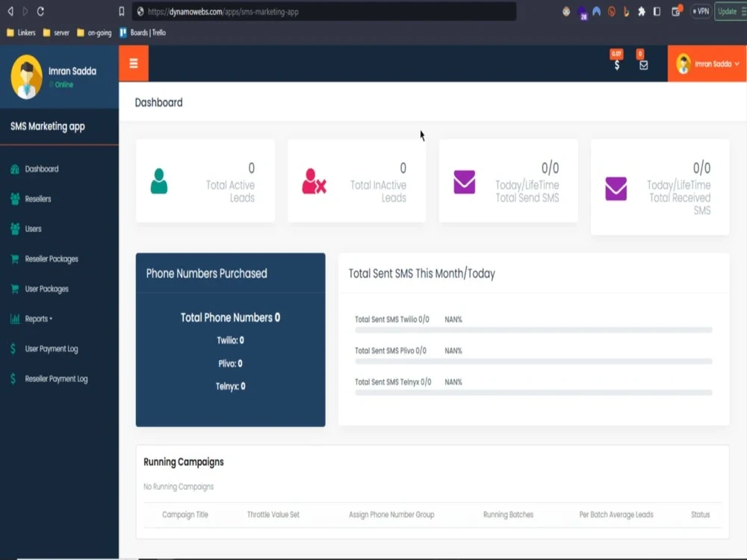Click the Plivo: 0 count
This screenshot has height=560, width=747.
(x=230, y=364)
